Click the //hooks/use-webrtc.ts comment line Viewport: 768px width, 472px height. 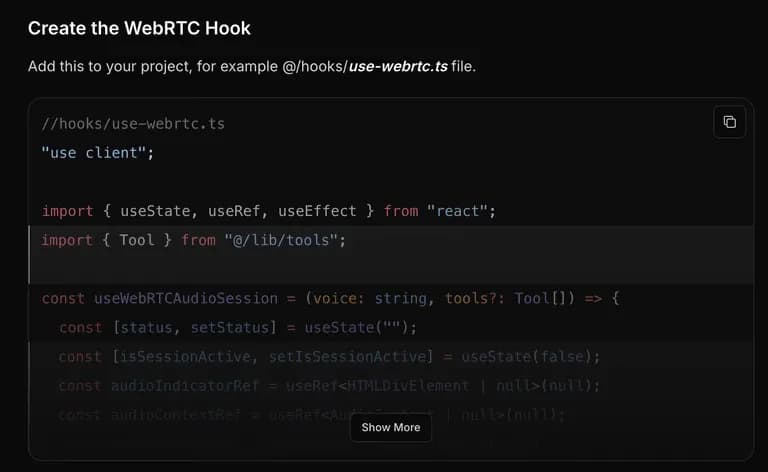click(133, 125)
